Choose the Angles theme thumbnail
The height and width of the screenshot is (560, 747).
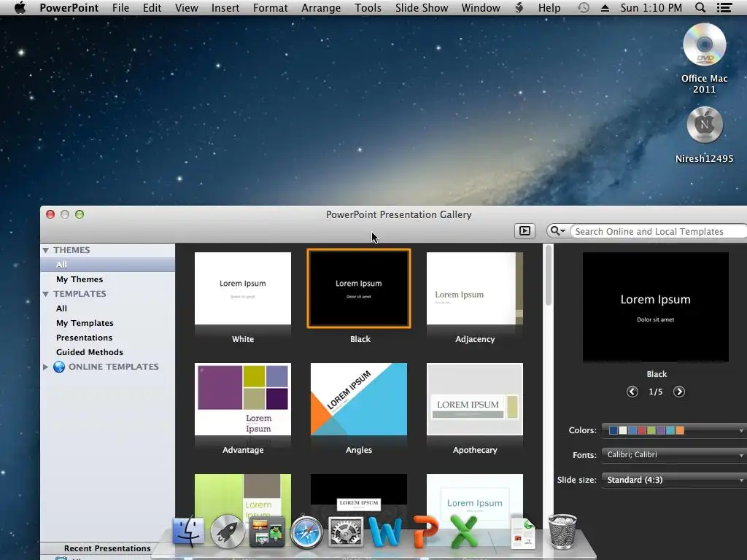click(359, 400)
